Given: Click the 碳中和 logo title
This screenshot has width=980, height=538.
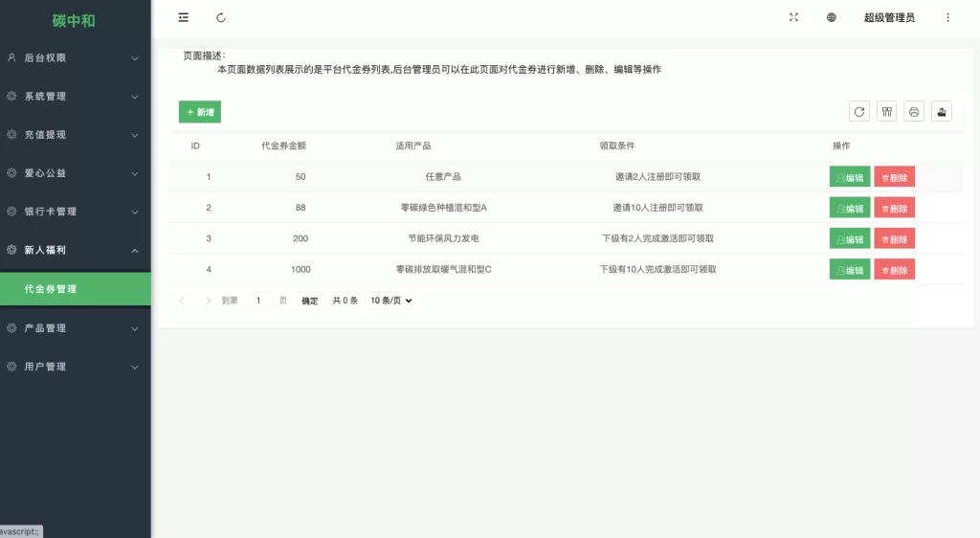Looking at the screenshot, I should [x=74, y=21].
